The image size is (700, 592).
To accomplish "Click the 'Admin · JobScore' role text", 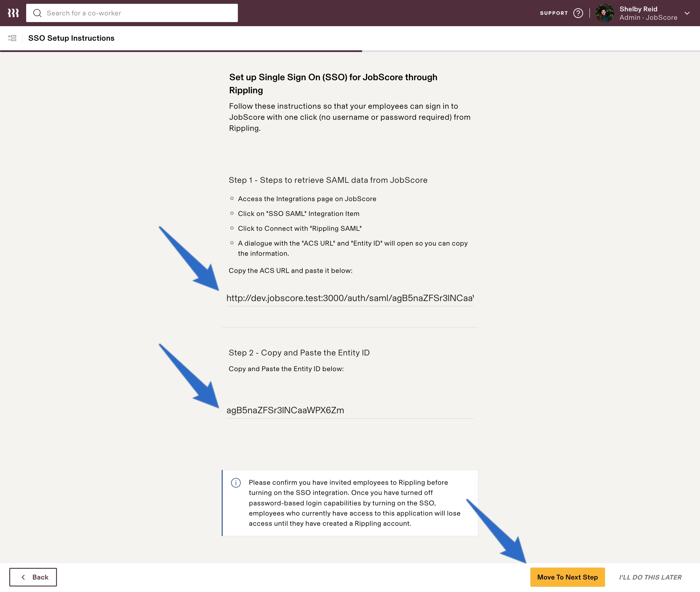I will [648, 17].
